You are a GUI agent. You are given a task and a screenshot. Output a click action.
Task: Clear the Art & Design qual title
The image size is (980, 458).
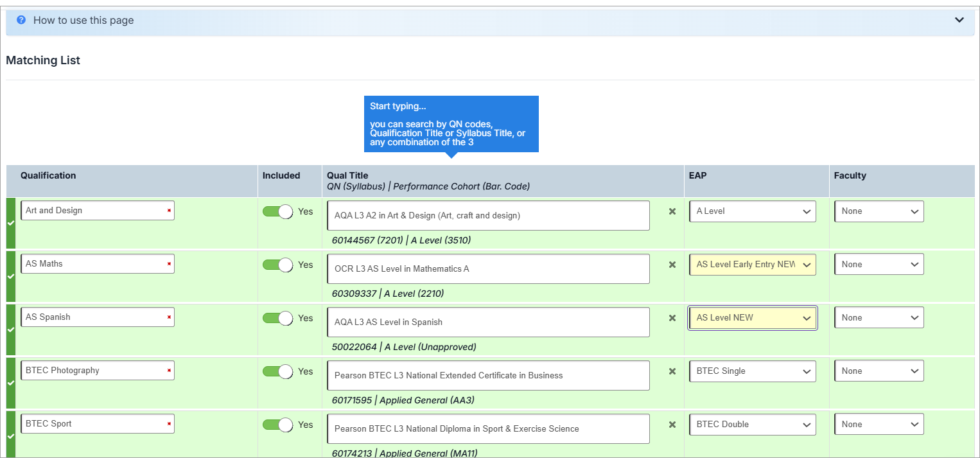[672, 211]
